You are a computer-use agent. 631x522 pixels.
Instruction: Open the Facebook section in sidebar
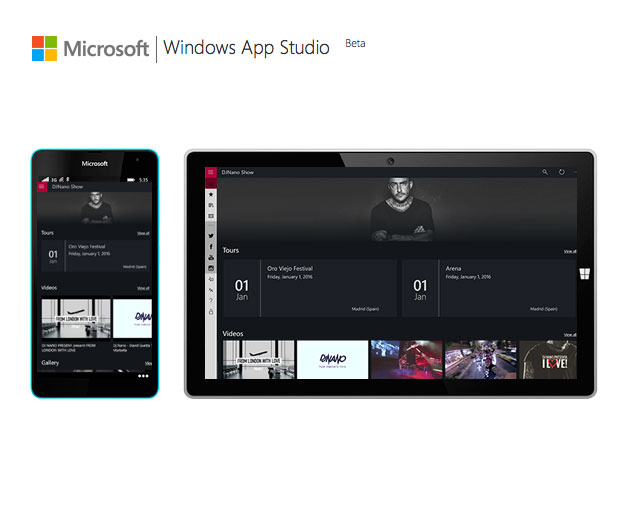[x=211, y=247]
